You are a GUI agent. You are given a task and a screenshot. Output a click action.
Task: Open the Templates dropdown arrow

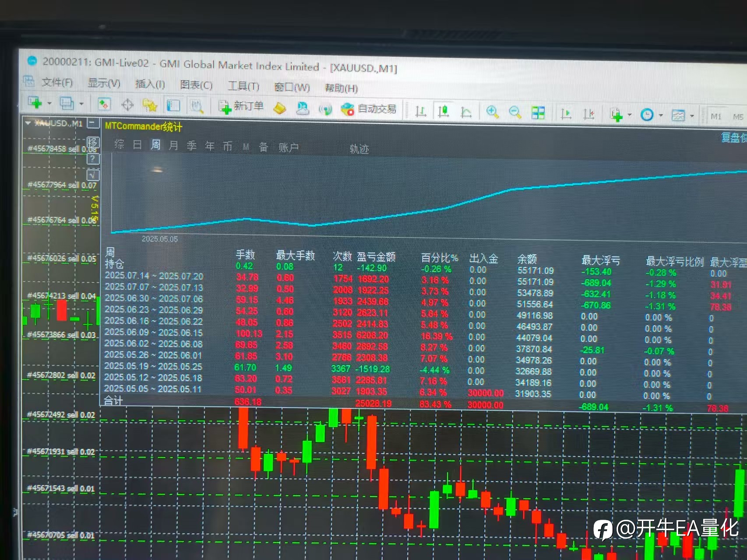pyautogui.click(x=692, y=116)
